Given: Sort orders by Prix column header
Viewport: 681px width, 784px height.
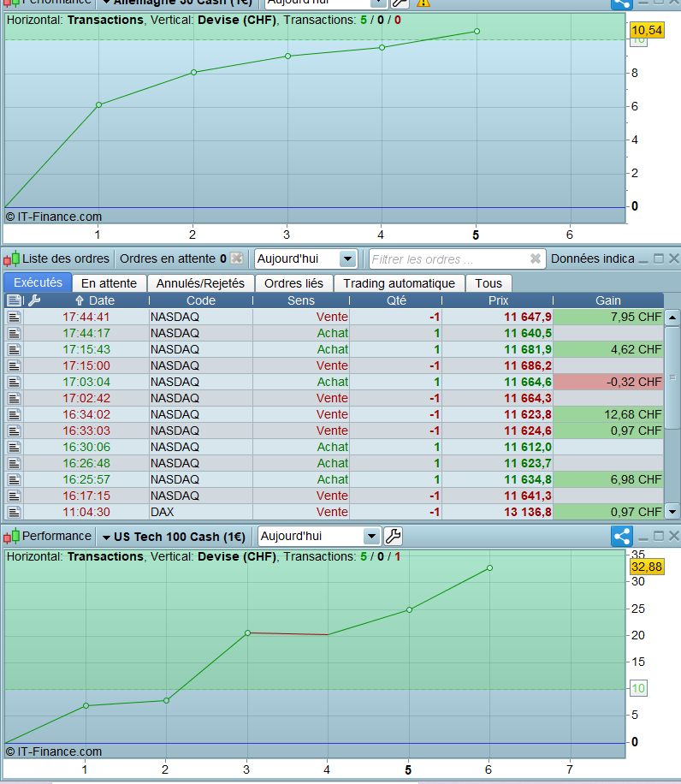Looking at the screenshot, I should click(x=498, y=300).
